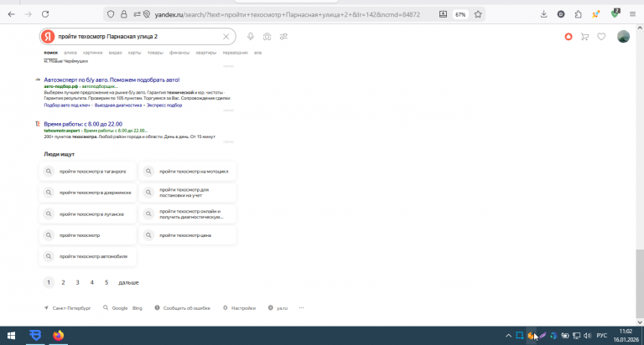644x345 pixels.
Task: Open the «Экспресс подбор» sublink
Action: tap(164, 106)
